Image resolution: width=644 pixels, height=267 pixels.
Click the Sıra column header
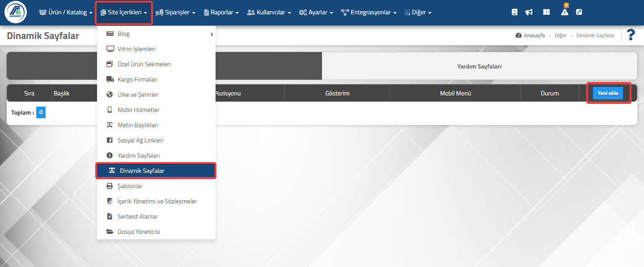[x=29, y=93]
